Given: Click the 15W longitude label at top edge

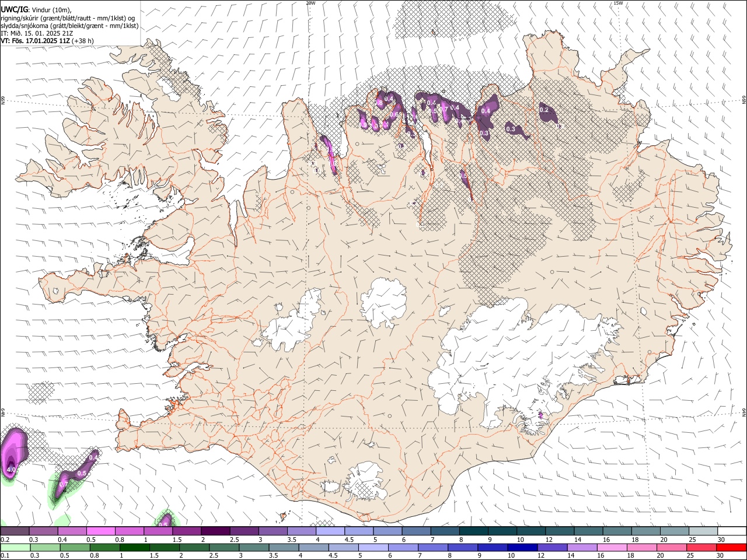Looking at the screenshot, I should 618,3.
